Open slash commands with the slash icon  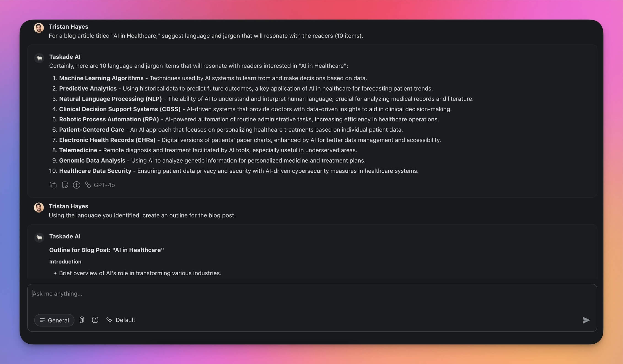pos(95,320)
